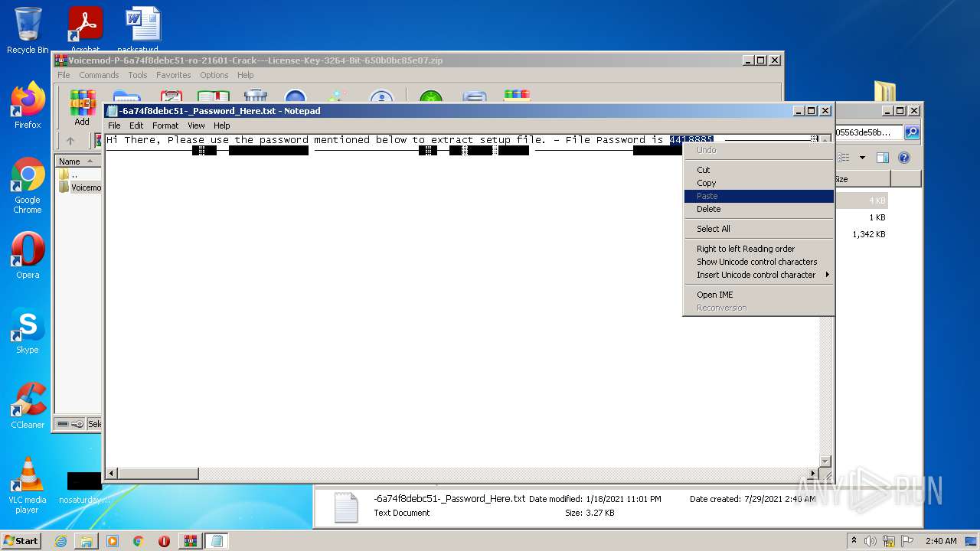Expand the Explorer view options arrow
The image size is (980, 551).
pyautogui.click(x=861, y=158)
